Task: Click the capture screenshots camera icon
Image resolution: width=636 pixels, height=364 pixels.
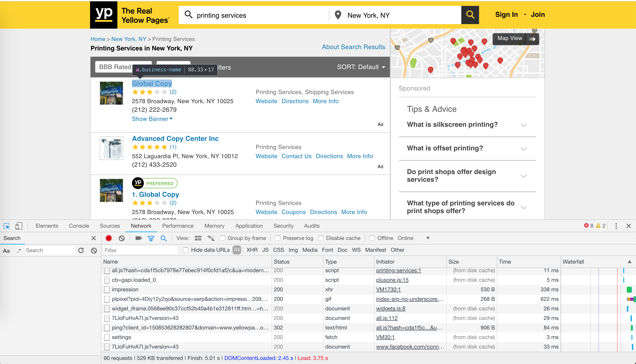Action: pyautogui.click(x=138, y=238)
